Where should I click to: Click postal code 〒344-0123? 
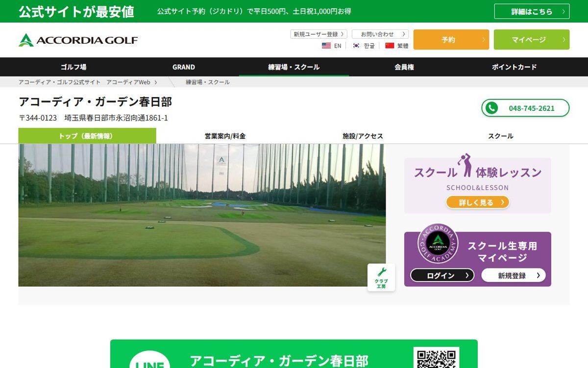tap(38, 118)
